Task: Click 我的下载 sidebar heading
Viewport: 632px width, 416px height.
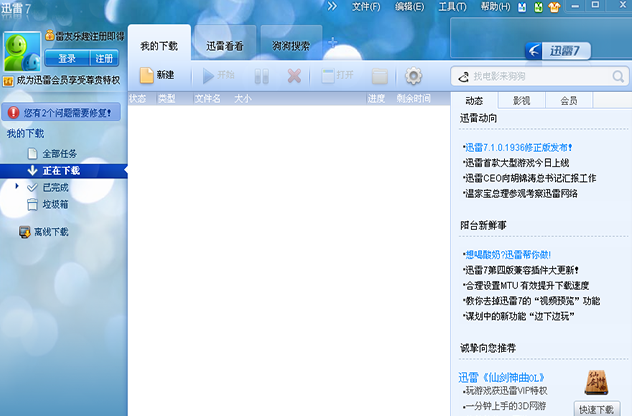Action: click(x=25, y=133)
